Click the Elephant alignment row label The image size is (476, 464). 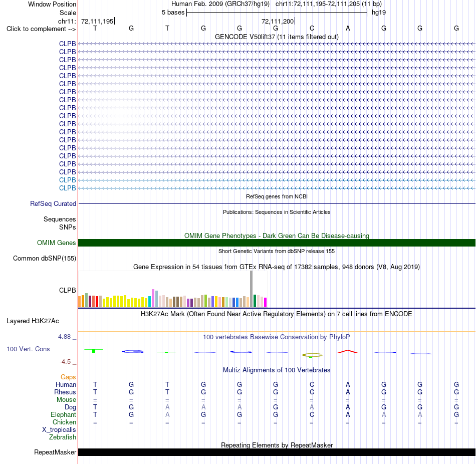click(x=64, y=414)
